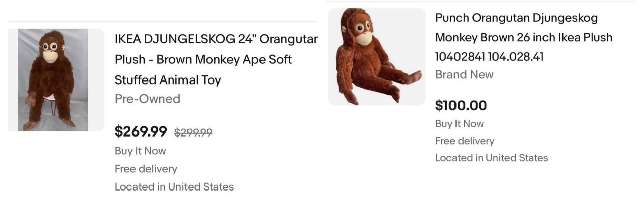644x217 pixels.
Task: Click Buy It Now under $269.99
Action: (x=140, y=151)
